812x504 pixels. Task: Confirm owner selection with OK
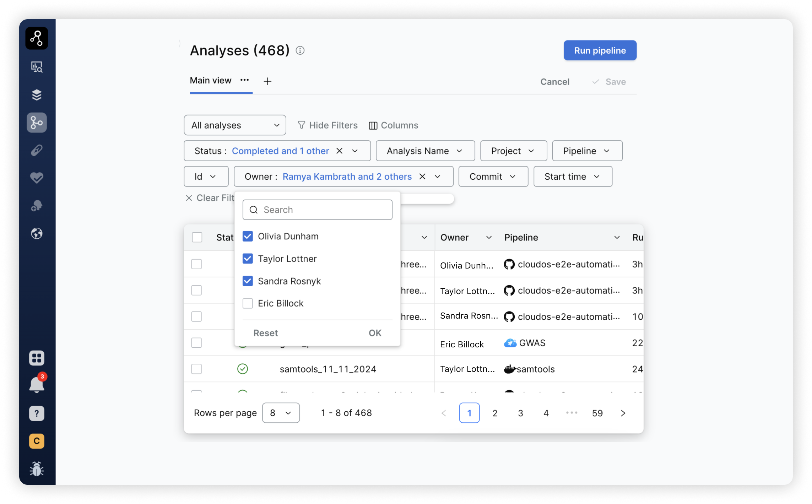click(375, 333)
